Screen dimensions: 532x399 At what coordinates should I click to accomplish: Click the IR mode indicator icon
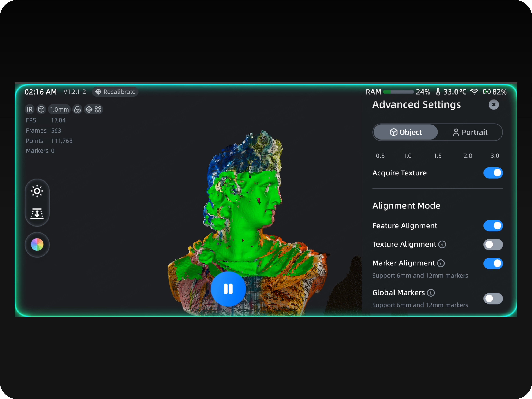pos(30,109)
